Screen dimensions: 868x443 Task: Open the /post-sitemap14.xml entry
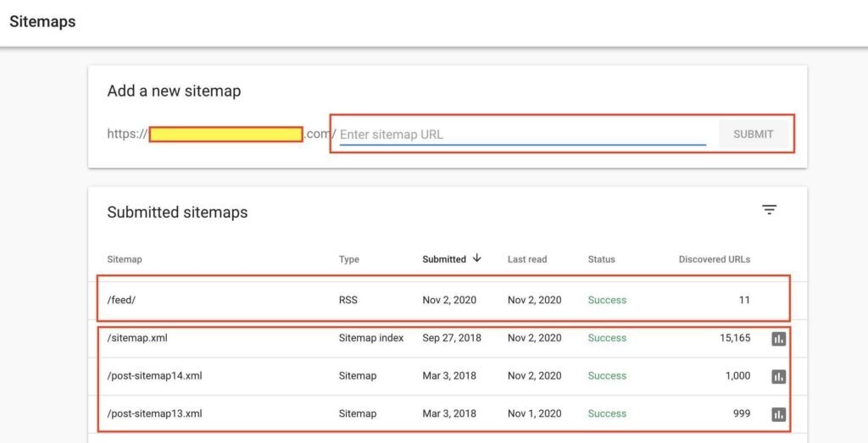(x=154, y=376)
